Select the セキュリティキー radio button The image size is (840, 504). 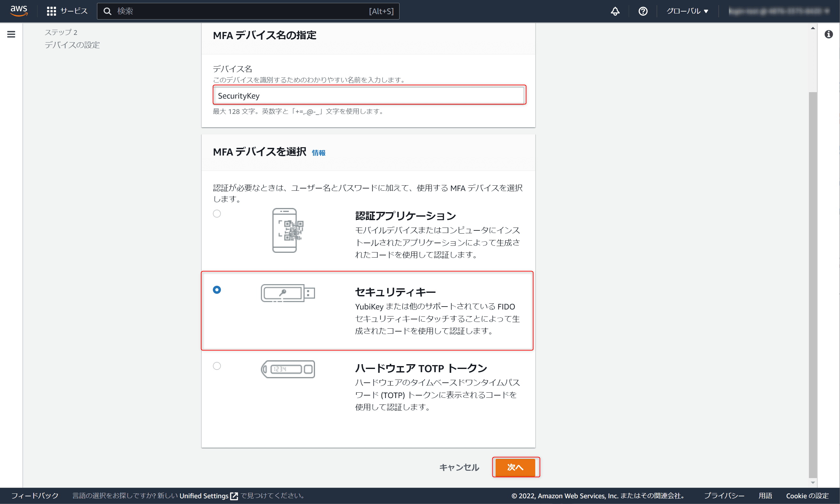(x=217, y=289)
